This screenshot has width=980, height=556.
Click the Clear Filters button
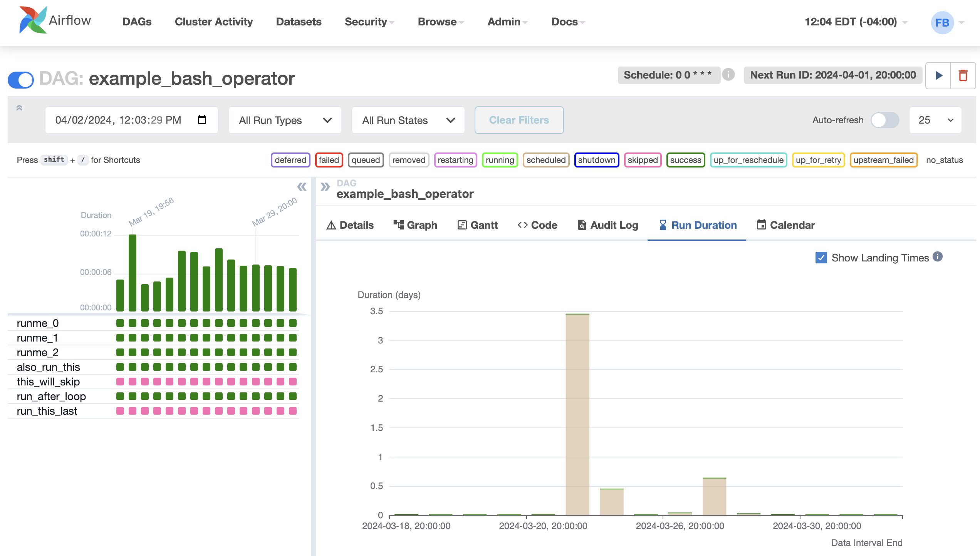[519, 120]
